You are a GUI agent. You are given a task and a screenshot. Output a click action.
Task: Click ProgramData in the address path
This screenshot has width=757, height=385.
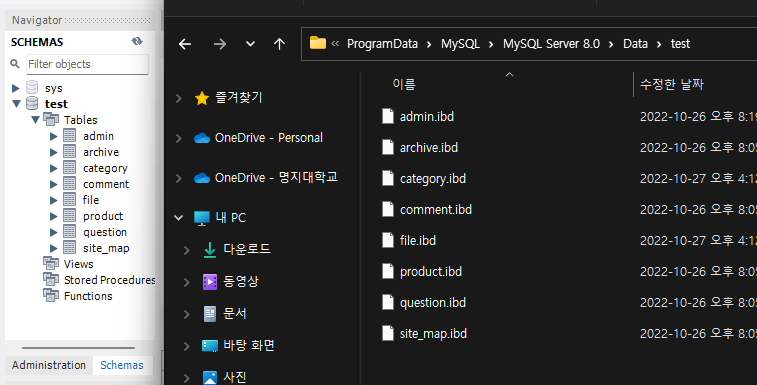click(x=382, y=44)
